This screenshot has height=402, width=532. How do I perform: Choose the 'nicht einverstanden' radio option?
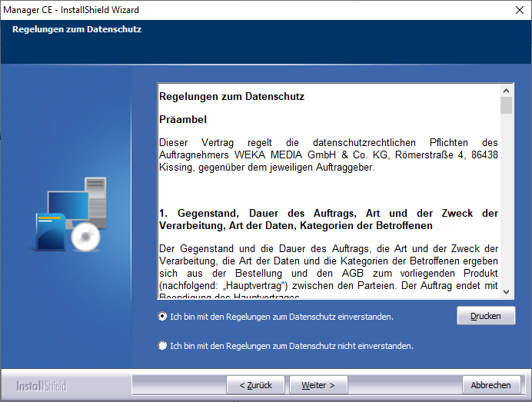[162, 346]
